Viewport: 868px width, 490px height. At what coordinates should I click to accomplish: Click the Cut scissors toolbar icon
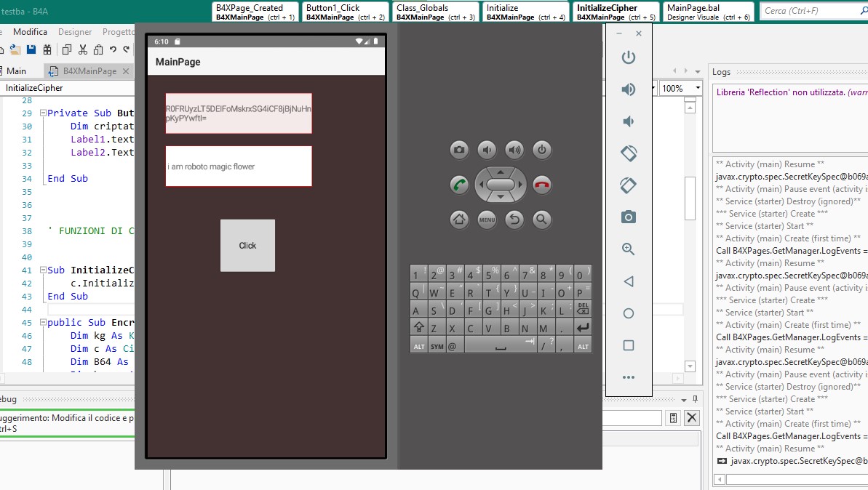pos(82,49)
